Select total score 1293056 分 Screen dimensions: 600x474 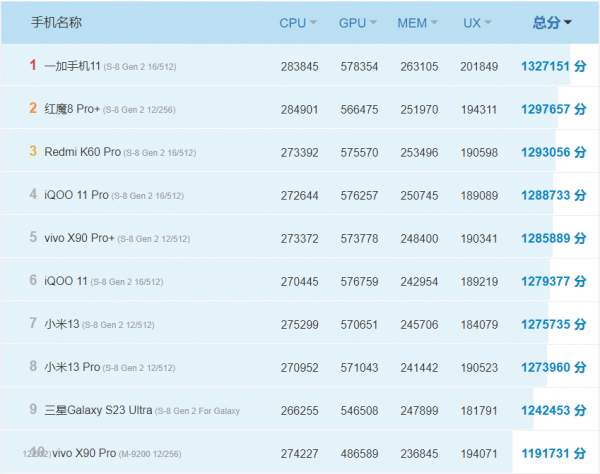pos(554,152)
